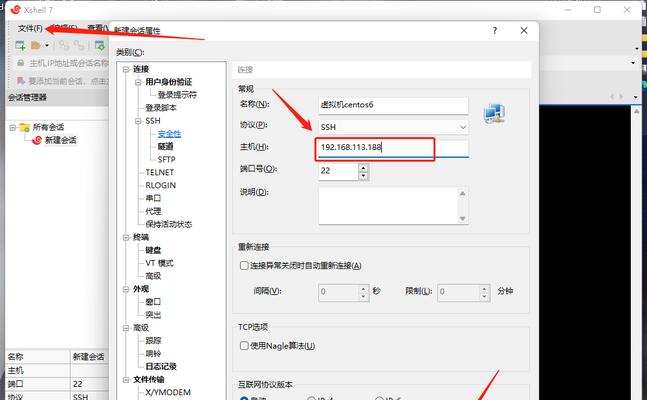
Task: Click the host/IP address bar in the main window
Action: pos(68,63)
